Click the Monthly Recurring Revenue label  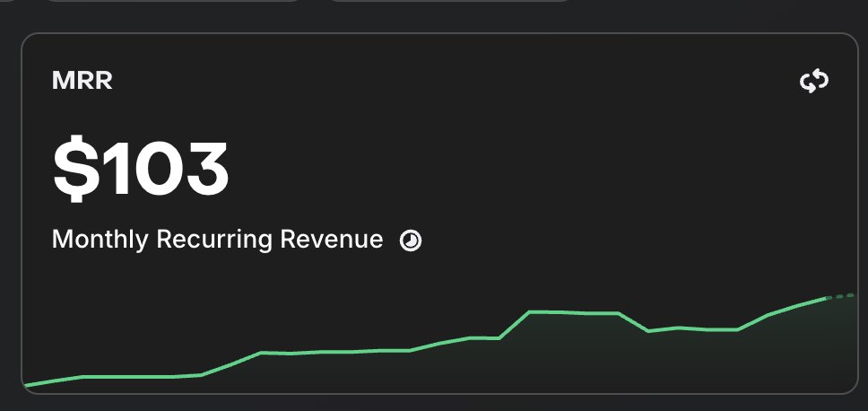pyautogui.click(x=218, y=240)
